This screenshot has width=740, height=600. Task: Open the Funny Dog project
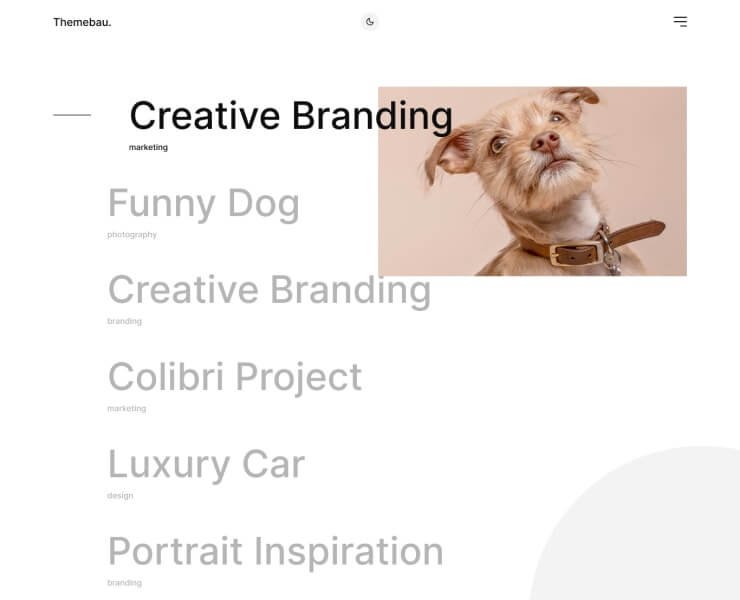[x=203, y=203]
